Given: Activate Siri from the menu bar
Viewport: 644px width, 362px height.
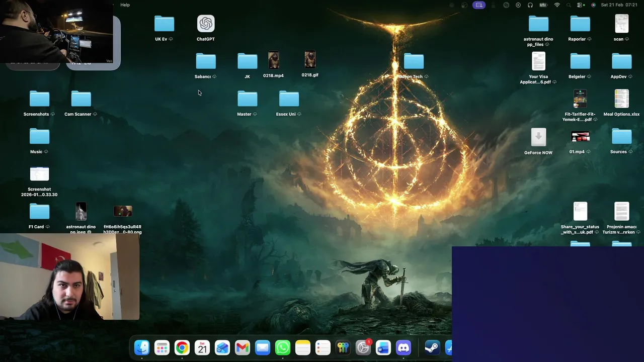Looking at the screenshot, I should pyautogui.click(x=593, y=5).
